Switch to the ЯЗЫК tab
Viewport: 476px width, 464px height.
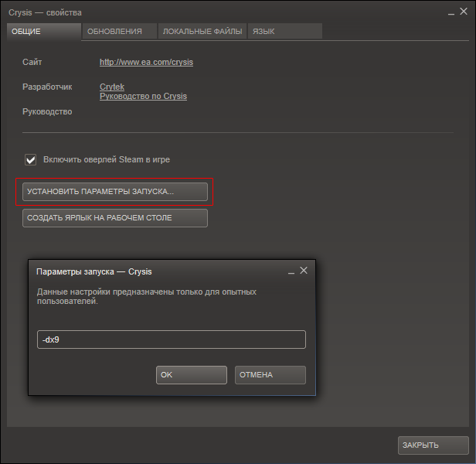[x=284, y=31]
